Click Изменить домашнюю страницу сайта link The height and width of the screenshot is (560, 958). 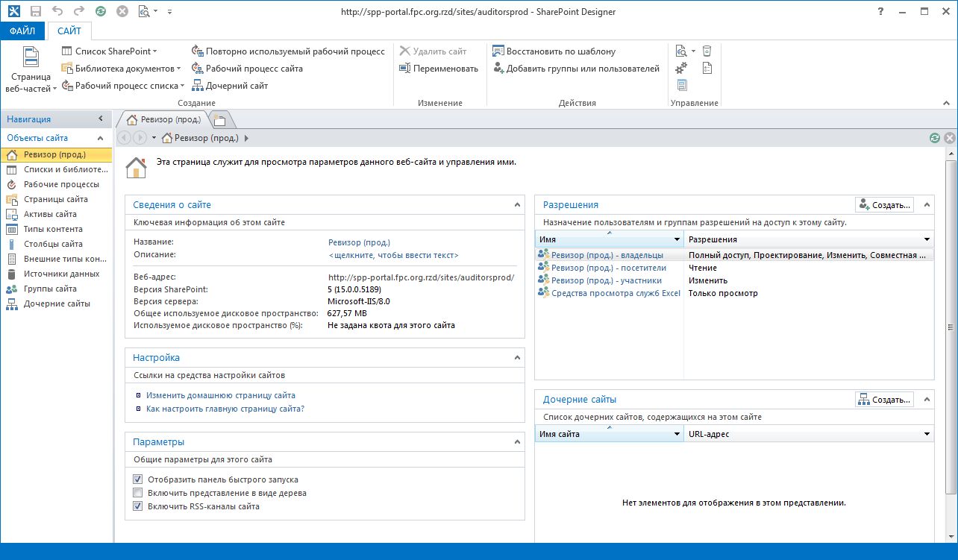coord(221,396)
